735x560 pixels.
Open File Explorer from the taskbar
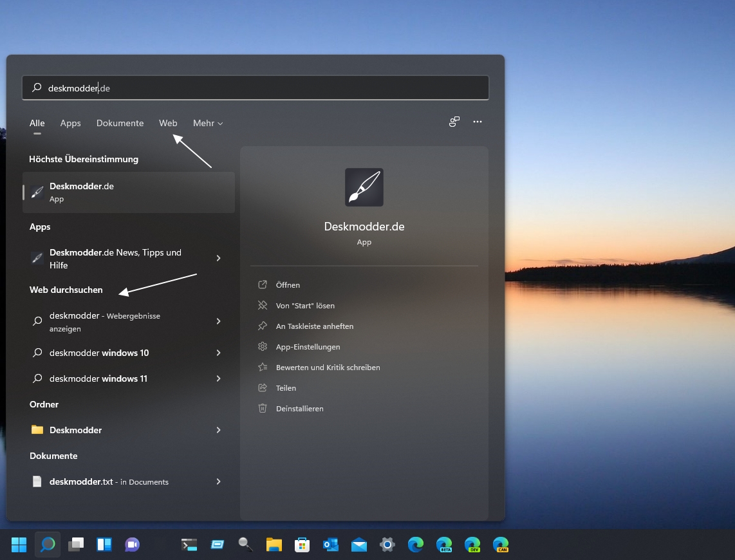[x=274, y=545]
